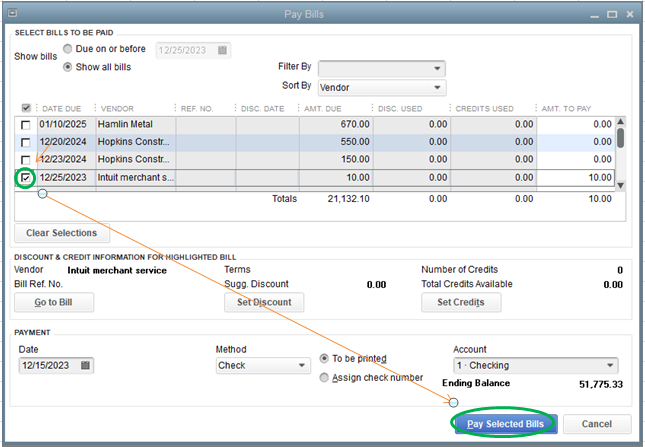This screenshot has width=645, height=447.
Task: Open the Pay Bills window system menu icon
Action: [x=12, y=13]
